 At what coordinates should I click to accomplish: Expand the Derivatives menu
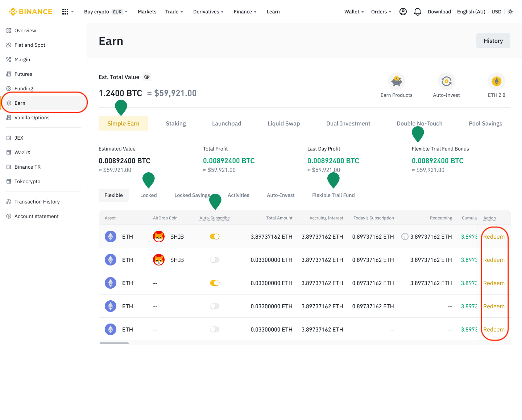tap(208, 12)
